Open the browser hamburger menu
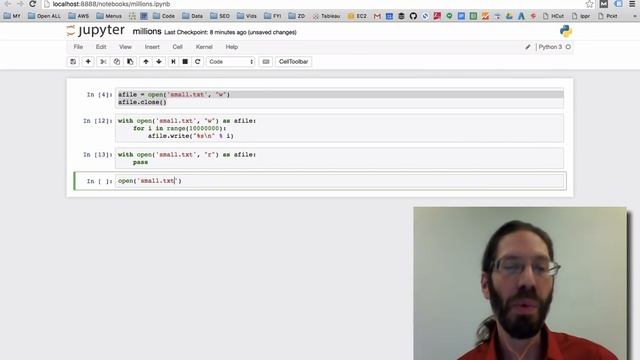Screen dimensions: 640x360 (x=632, y=4)
